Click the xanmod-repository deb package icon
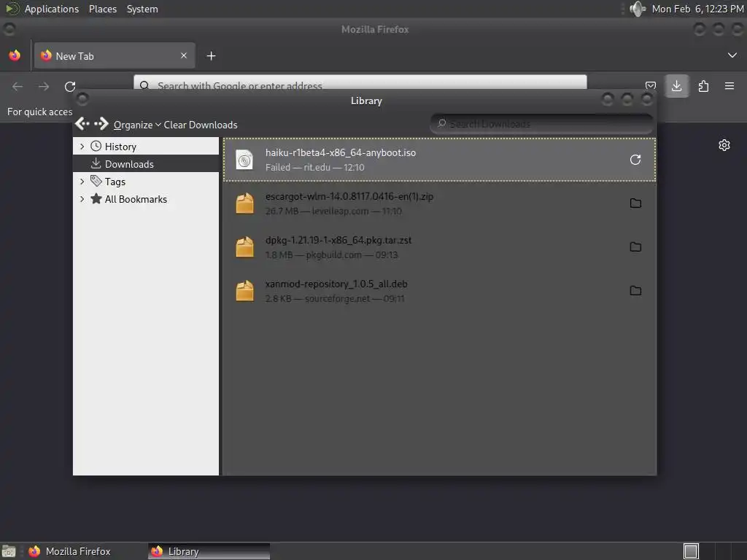Viewport: 747px width, 560px height. [244, 290]
